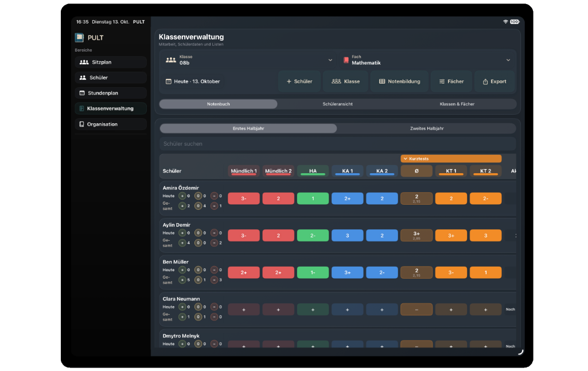Switch to the Notenbuch tab
This screenshot has width=588, height=371.
tap(218, 104)
